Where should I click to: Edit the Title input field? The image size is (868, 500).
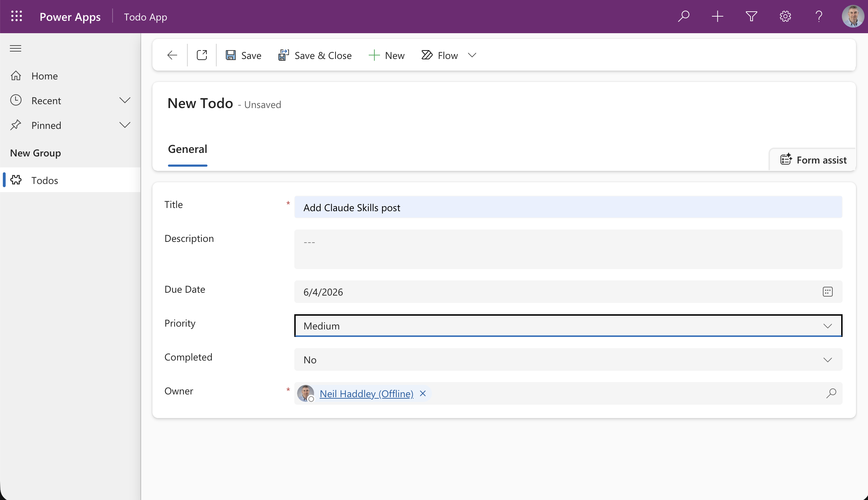tap(568, 207)
